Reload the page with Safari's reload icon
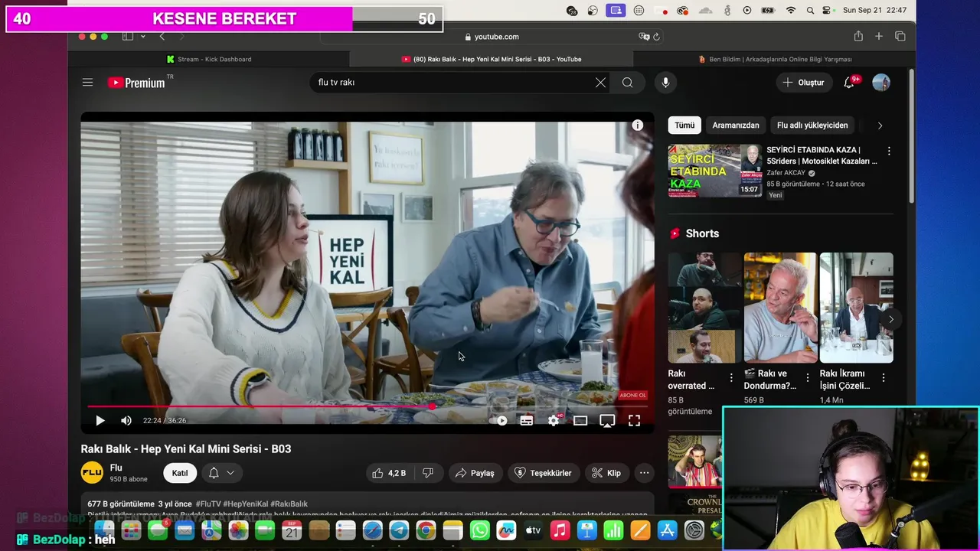 [657, 37]
